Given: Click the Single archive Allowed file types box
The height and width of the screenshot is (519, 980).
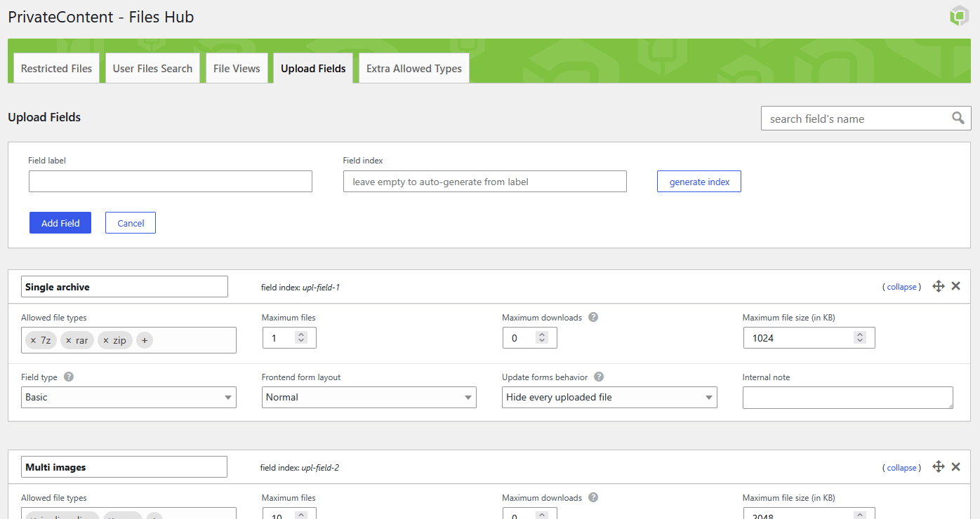Looking at the screenshot, I should pos(128,340).
